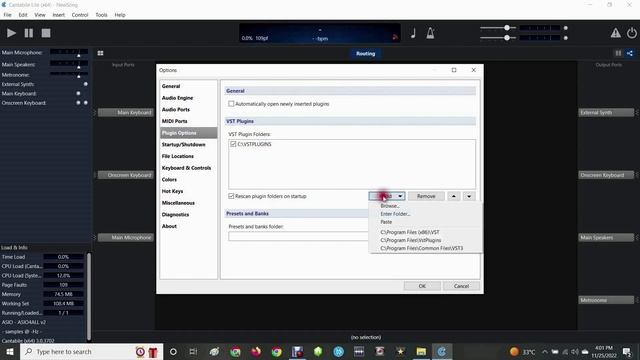
Task: Click the Remove button
Action: [426, 196]
